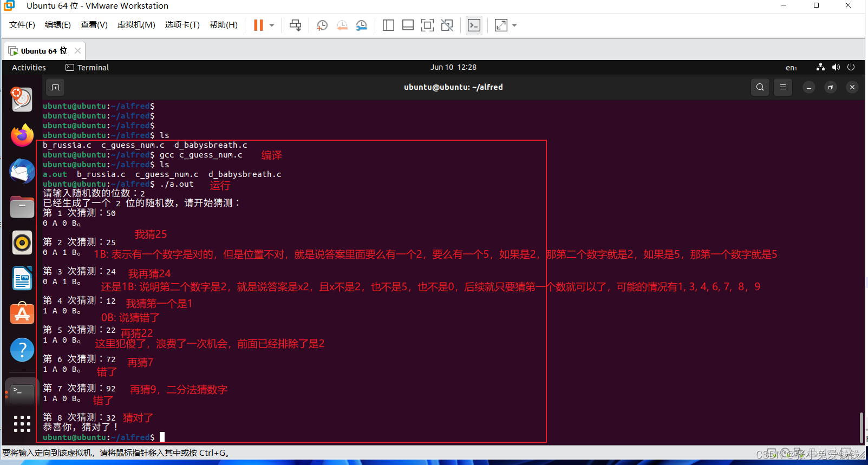Show or hide the VMware library sidebar

(388, 25)
